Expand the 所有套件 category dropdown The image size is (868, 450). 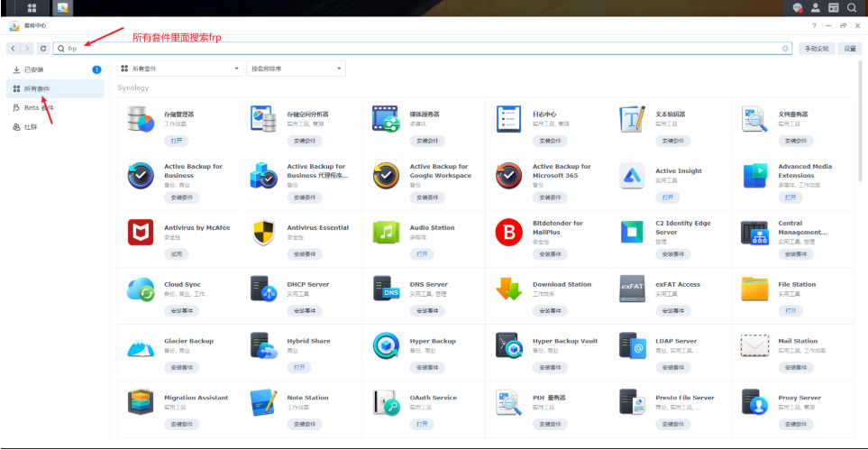[180, 68]
